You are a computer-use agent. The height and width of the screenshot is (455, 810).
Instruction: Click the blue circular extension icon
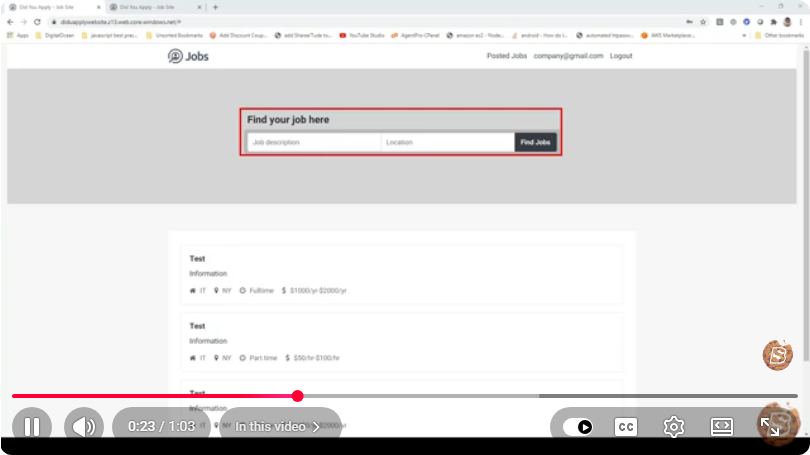click(x=746, y=22)
